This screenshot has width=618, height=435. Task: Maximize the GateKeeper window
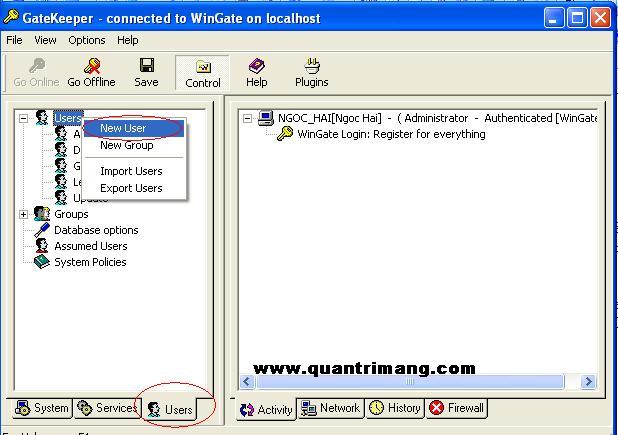pyautogui.click(x=577, y=18)
